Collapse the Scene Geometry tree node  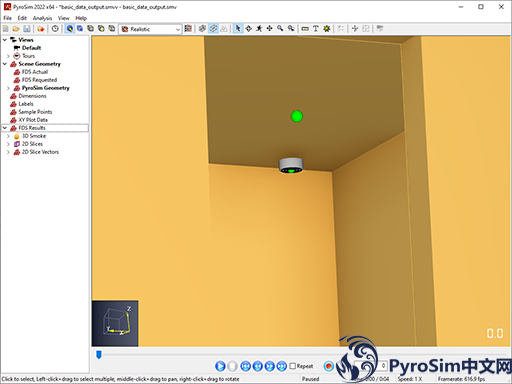coord(5,64)
